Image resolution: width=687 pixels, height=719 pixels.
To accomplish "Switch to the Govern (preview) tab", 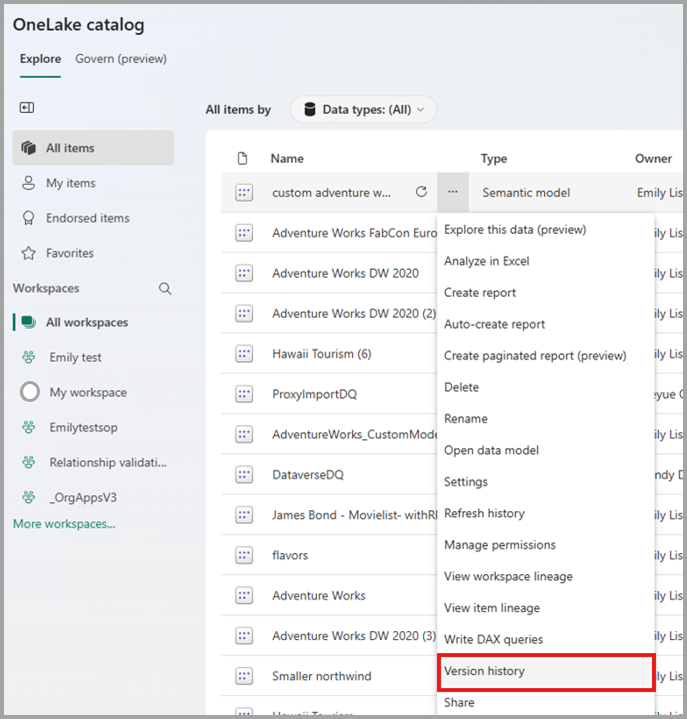I will tap(121, 59).
